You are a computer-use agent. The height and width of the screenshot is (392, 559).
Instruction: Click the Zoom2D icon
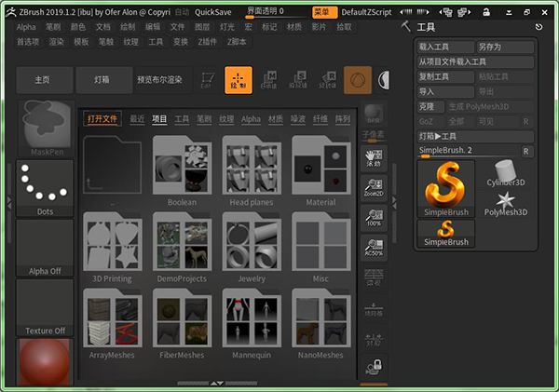coord(374,188)
